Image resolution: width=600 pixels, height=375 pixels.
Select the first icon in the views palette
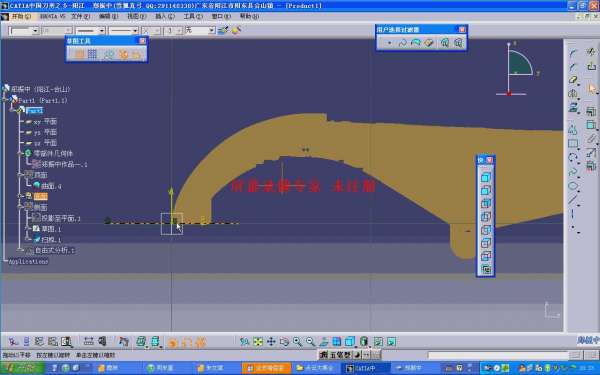[x=486, y=177]
